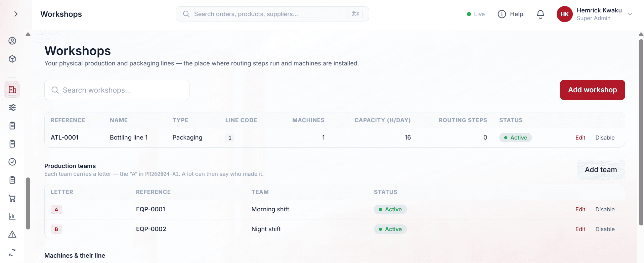Click the main page vertical scrollbar
The height and width of the screenshot is (263, 644).
coord(641,133)
